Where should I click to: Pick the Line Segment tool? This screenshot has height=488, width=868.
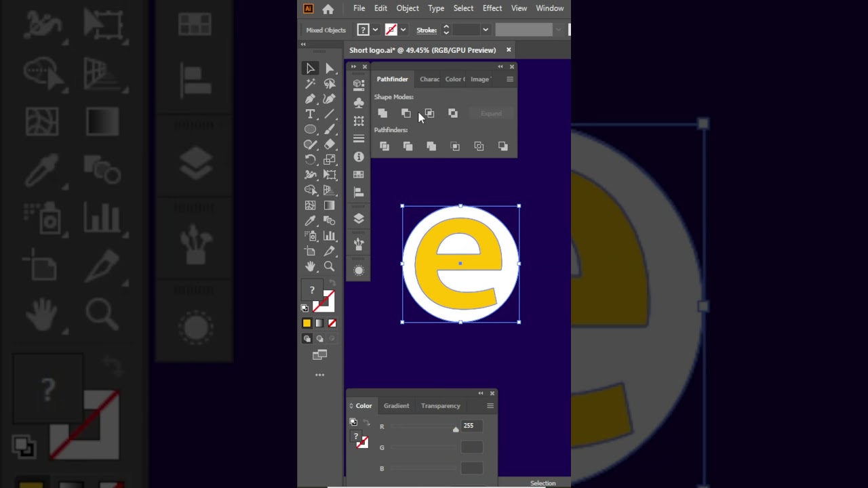330,114
